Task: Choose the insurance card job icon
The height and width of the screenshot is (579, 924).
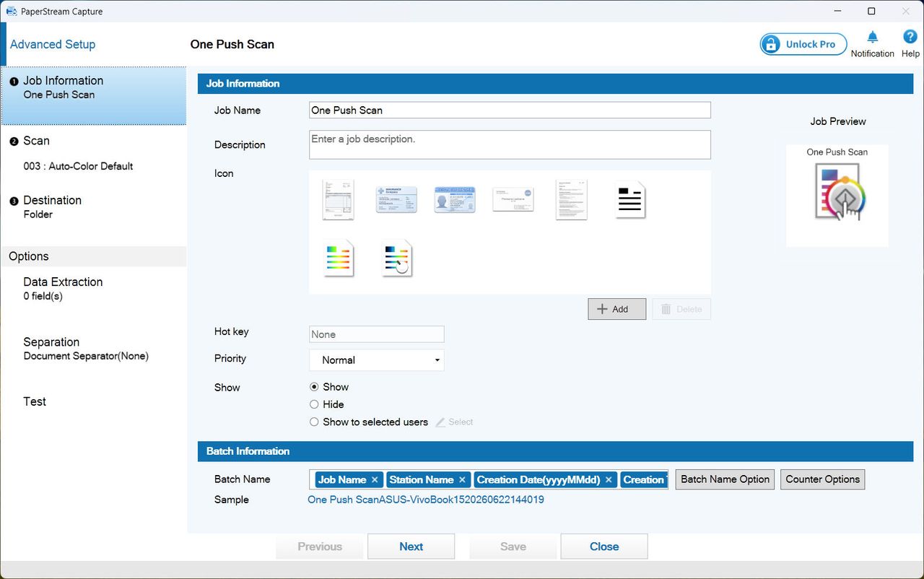Action: pyautogui.click(x=396, y=200)
